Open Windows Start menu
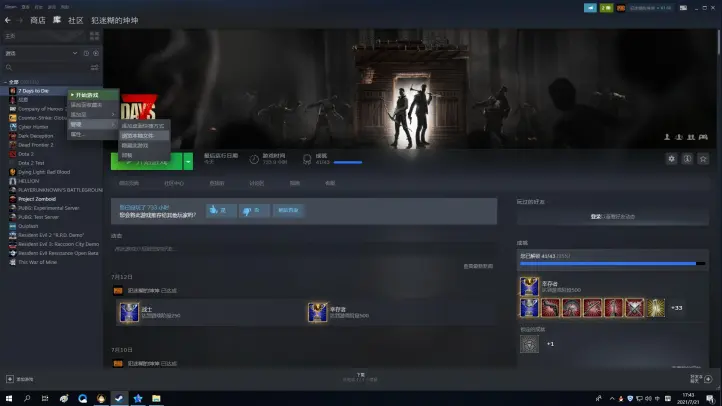Image resolution: width=722 pixels, height=406 pixels. pos(9,398)
